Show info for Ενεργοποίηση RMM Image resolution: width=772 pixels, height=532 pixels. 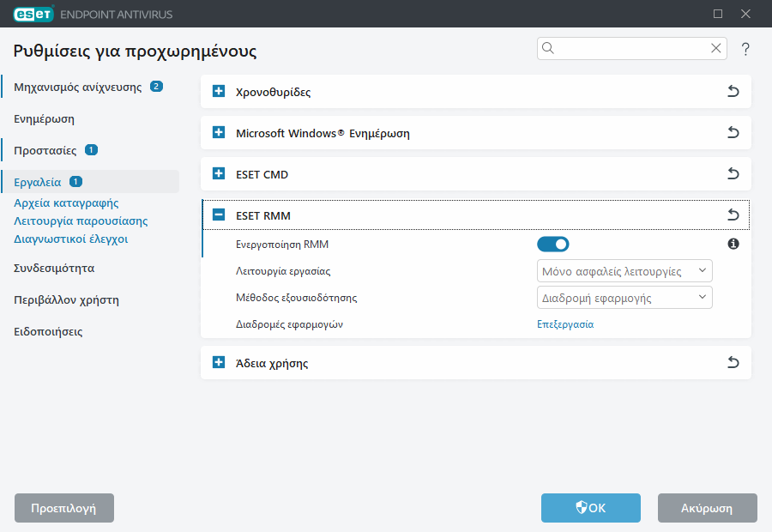click(733, 244)
